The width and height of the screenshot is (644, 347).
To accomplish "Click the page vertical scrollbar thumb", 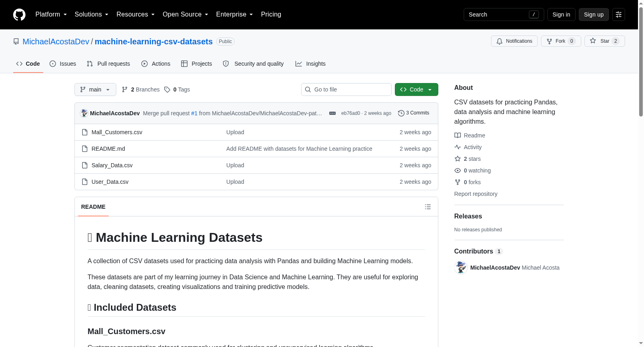I will 641,61.
